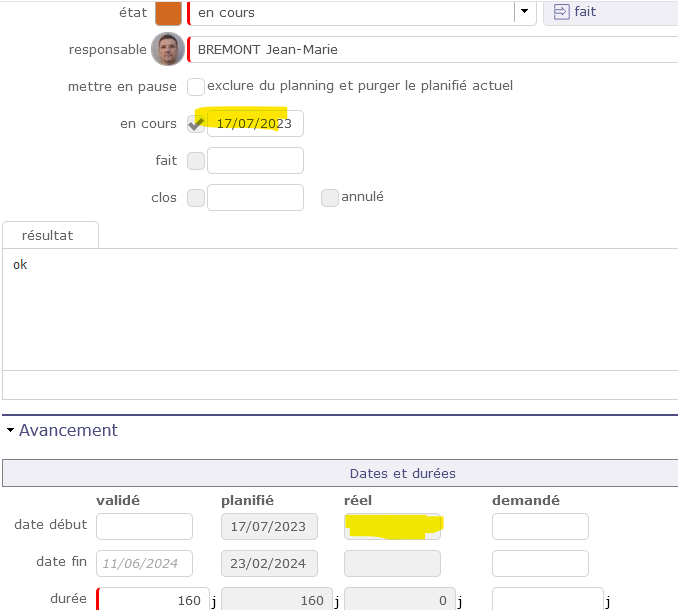Click the planifié date fin 23/02/2024

click(x=269, y=563)
